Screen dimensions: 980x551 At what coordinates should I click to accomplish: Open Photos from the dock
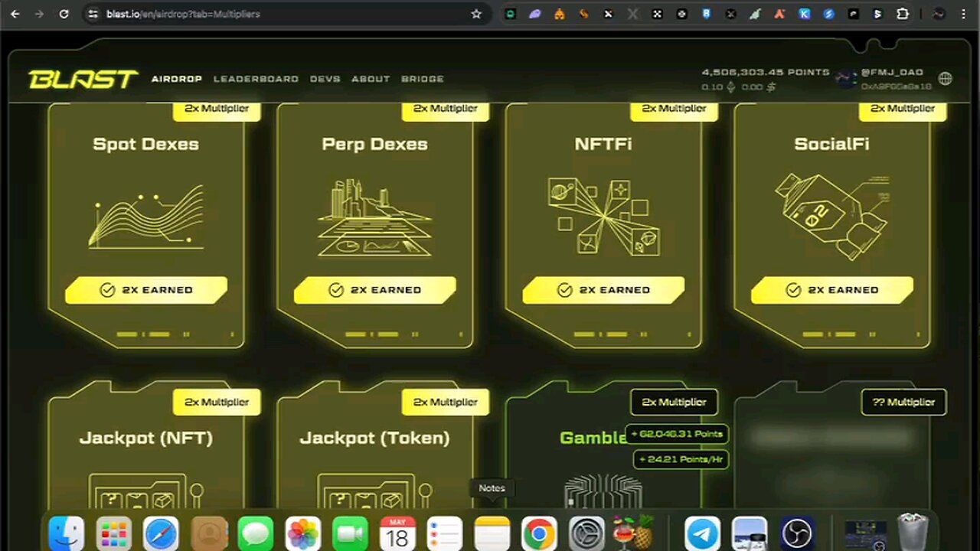(303, 533)
